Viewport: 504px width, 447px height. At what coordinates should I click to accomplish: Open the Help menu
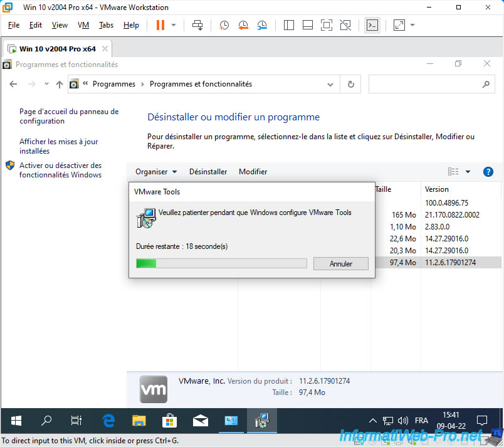[131, 25]
